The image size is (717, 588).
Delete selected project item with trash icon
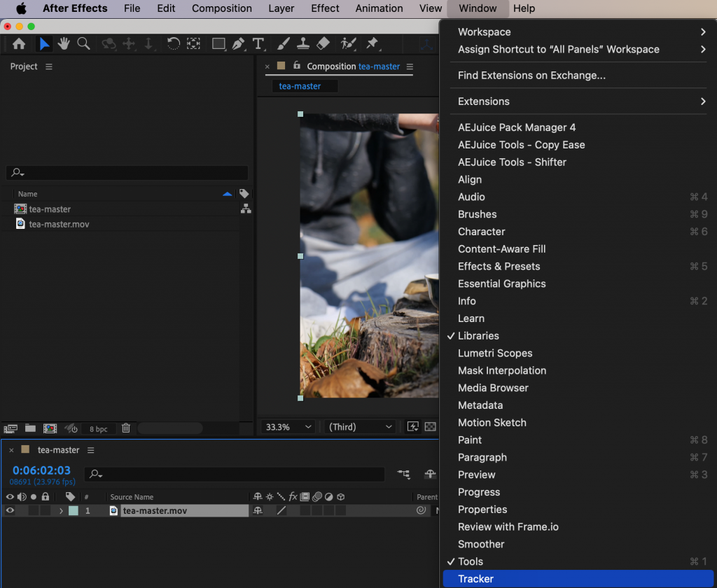click(x=126, y=428)
